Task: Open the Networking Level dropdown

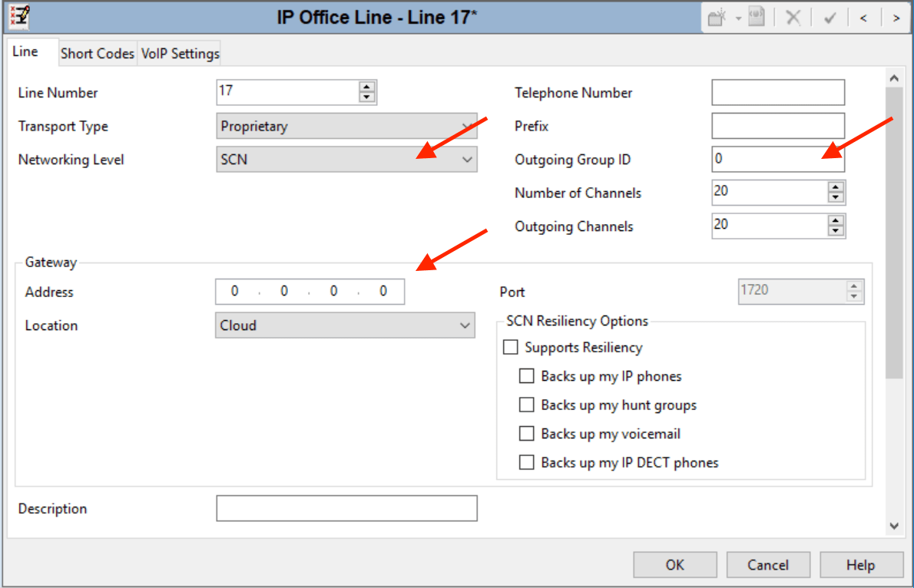Action: 346,159
